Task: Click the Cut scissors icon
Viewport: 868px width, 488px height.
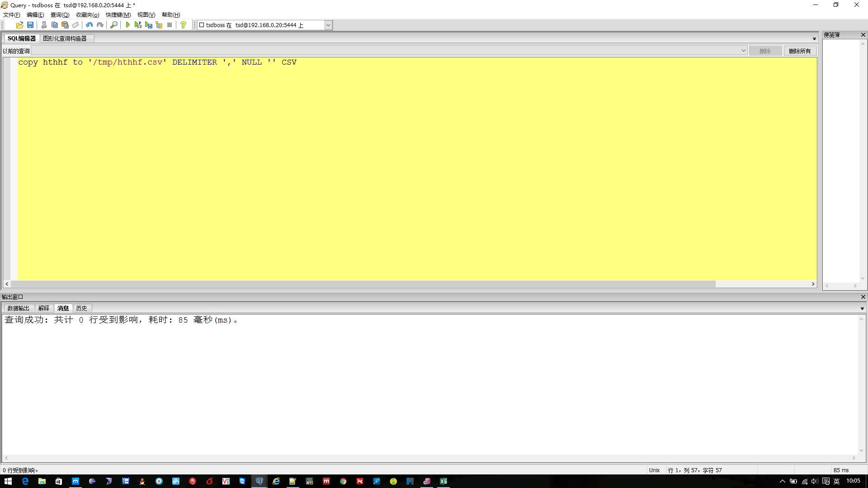Action: [x=44, y=25]
